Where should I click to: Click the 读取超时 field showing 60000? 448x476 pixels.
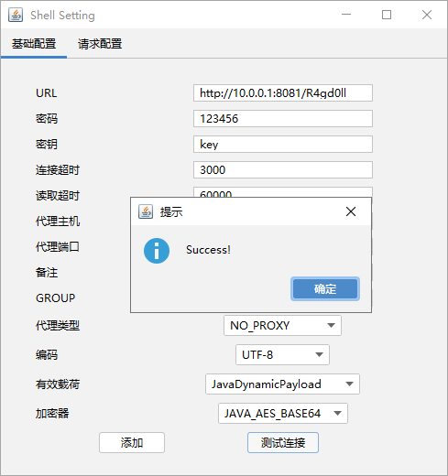point(283,192)
